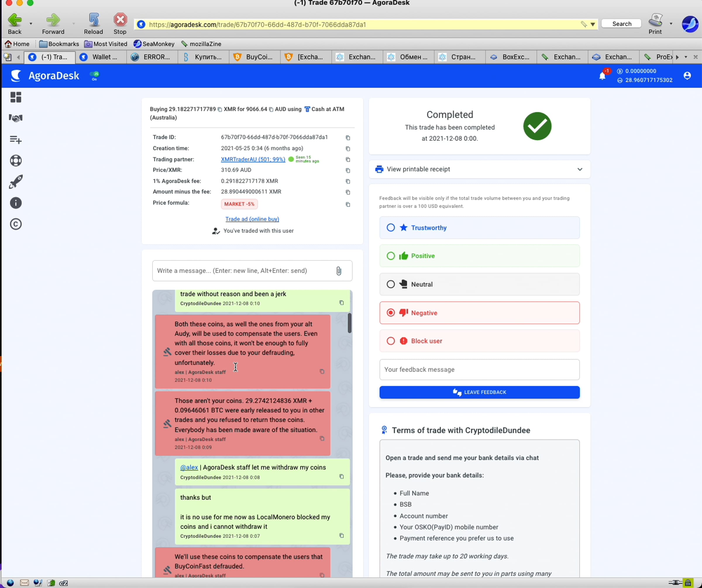Open the URL bar history dropdown arrow
This screenshot has height=588, width=702.
(x=593, y=24)
